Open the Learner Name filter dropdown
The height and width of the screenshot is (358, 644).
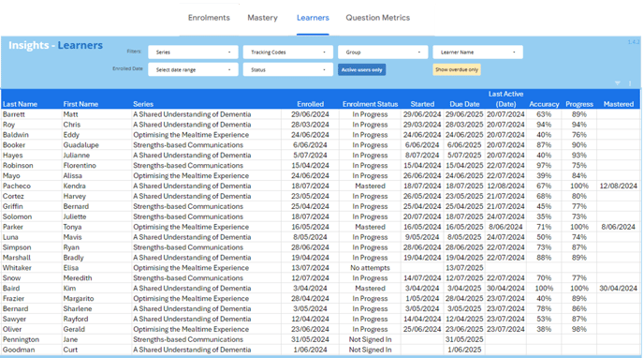[477, 52]
